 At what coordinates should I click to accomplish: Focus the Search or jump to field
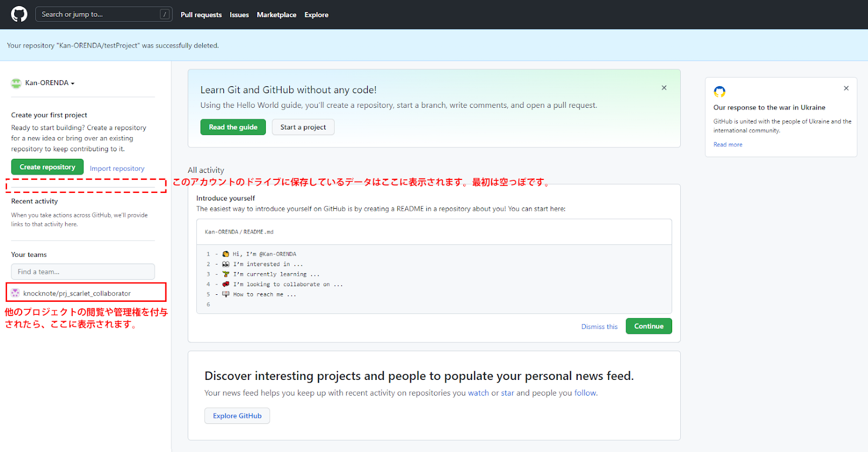pyautogui.click(x=104, y=14)
